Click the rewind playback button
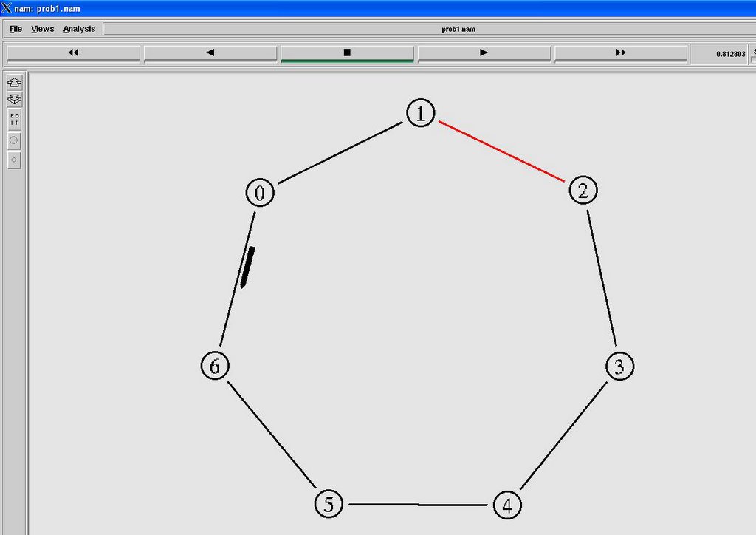This screenshot has height=535, width=756. click(73, 52)
